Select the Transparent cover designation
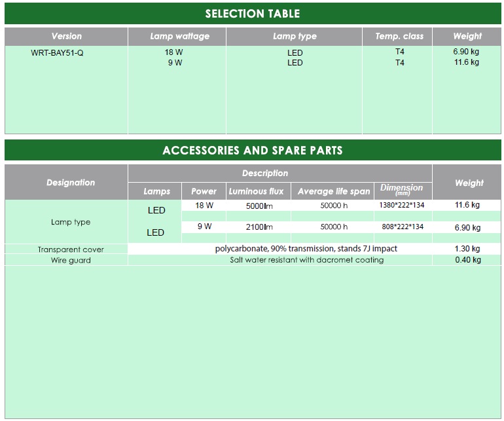Screen dimensions: 504x421 coord(71,249)
